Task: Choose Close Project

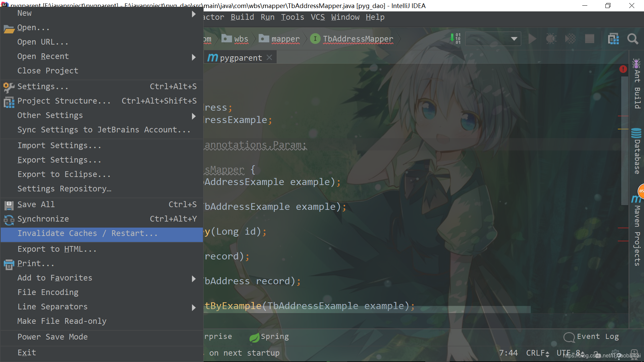Action: tap(102, 71)
